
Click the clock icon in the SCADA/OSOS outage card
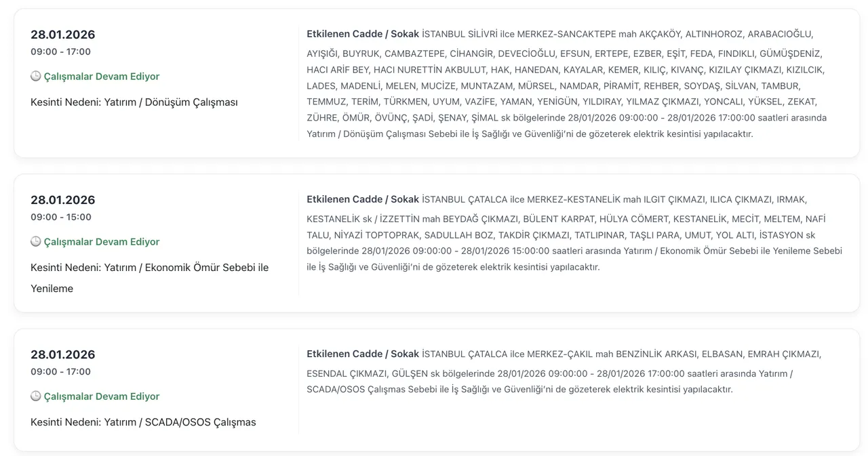click(36, 396)
